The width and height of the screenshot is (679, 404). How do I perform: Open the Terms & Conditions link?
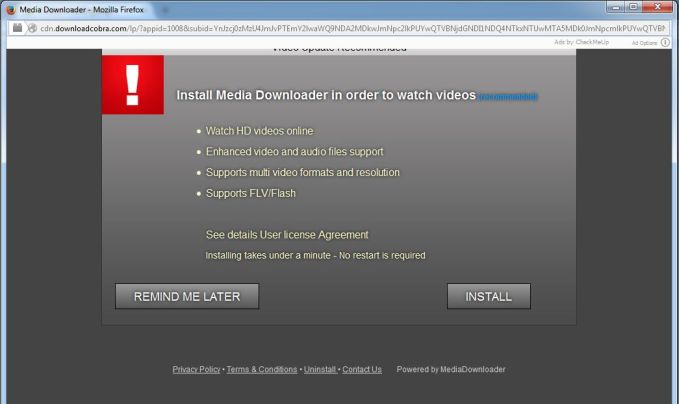pos(262,369)
